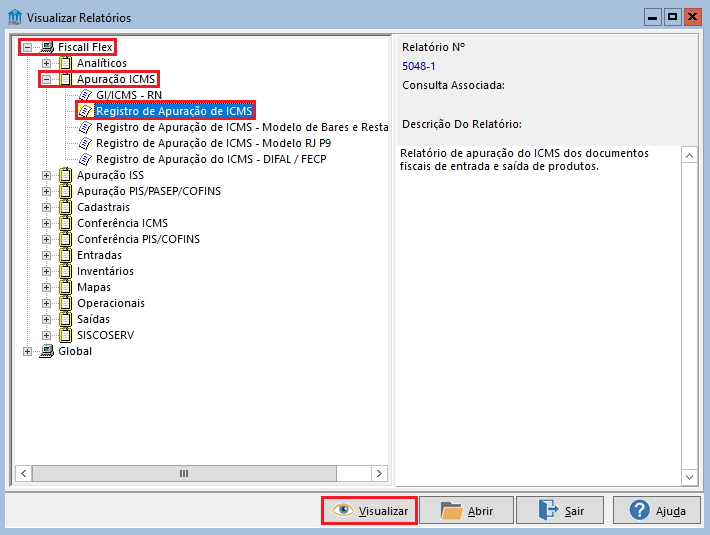Screen dimensions: 710x535
Task: Click the Operacionais clipboard icon
Action: point(66,303)
